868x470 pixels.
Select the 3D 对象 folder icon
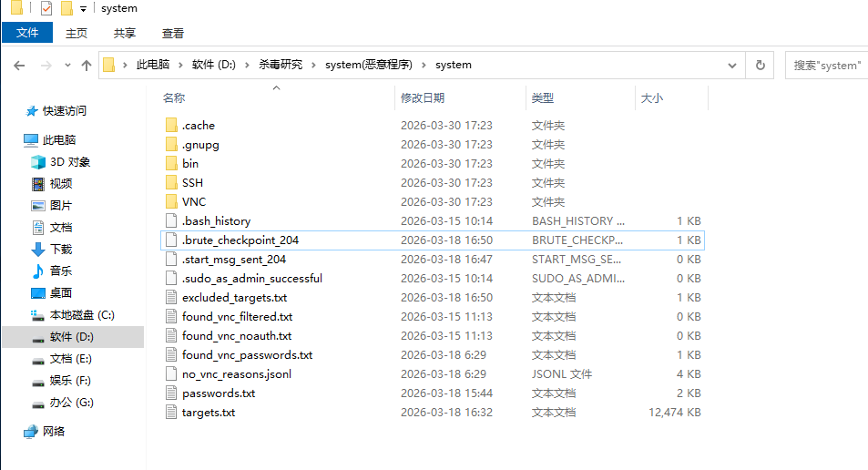(x=38, y=162)
